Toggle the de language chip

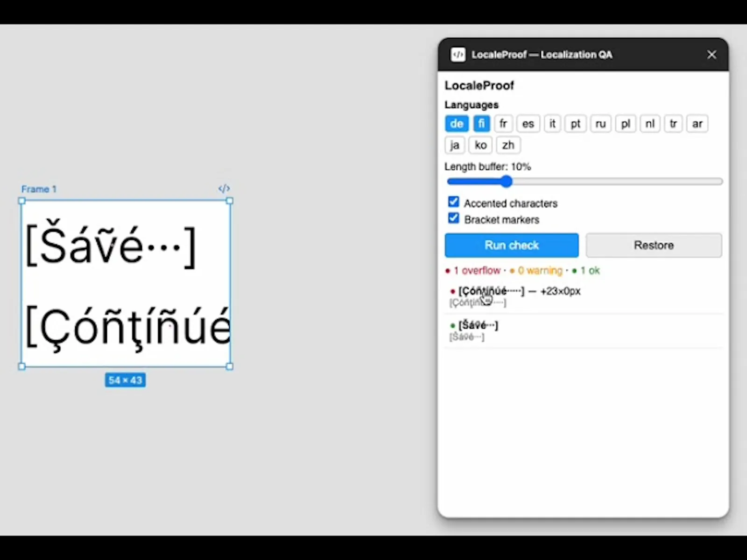pos(457,124)
